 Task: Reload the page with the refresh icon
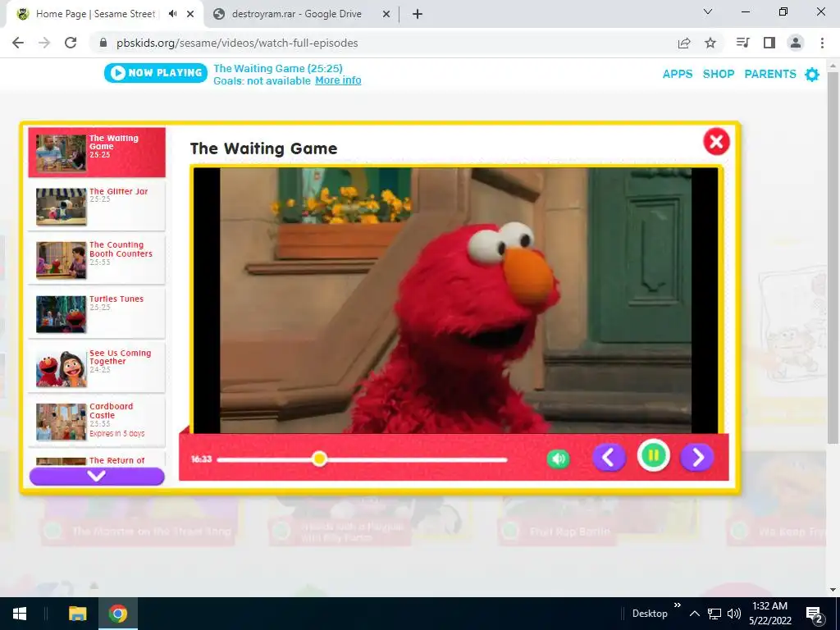pyautogui.click(x=71, y=43)
